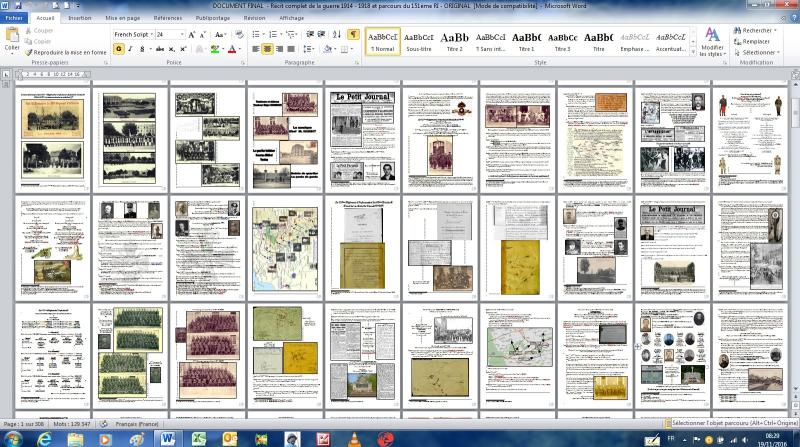Open Modifier les styles menu

[x=712, y=42]
